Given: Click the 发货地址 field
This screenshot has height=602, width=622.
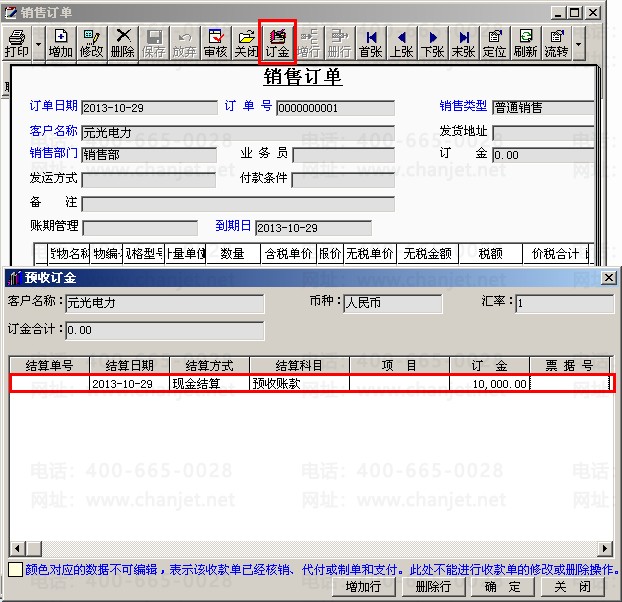Looking at the screenshot, I should [x=543, y=132].
